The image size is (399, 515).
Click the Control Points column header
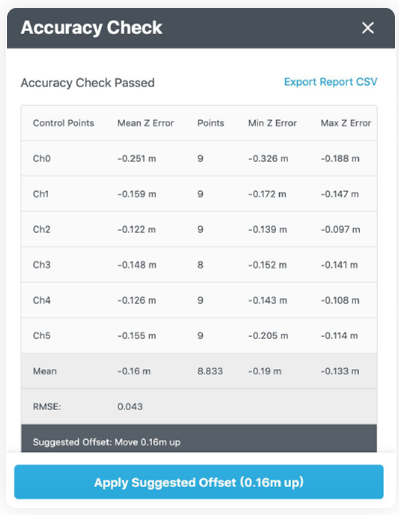click(63, 123)
